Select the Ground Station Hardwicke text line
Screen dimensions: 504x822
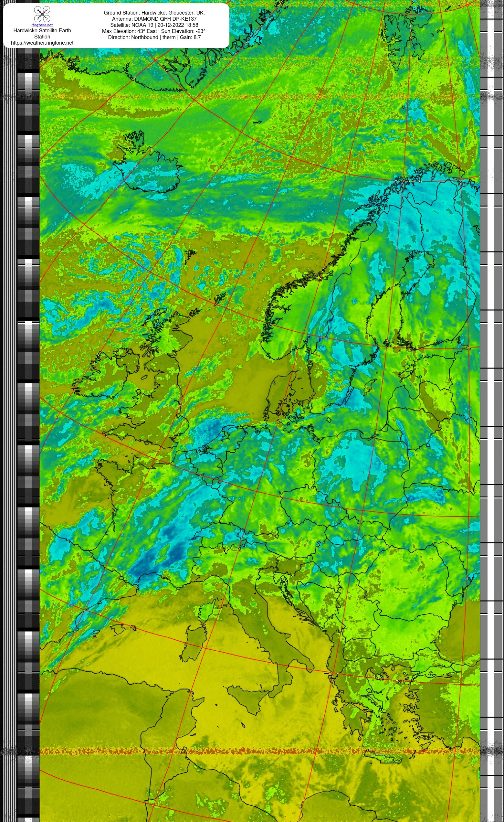pyautogui.click(x=154, y=13)
